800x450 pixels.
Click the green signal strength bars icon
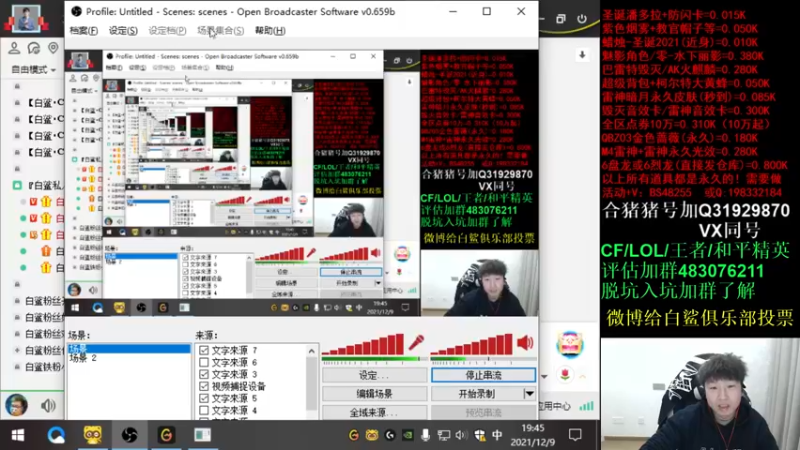tap(587, 406)
